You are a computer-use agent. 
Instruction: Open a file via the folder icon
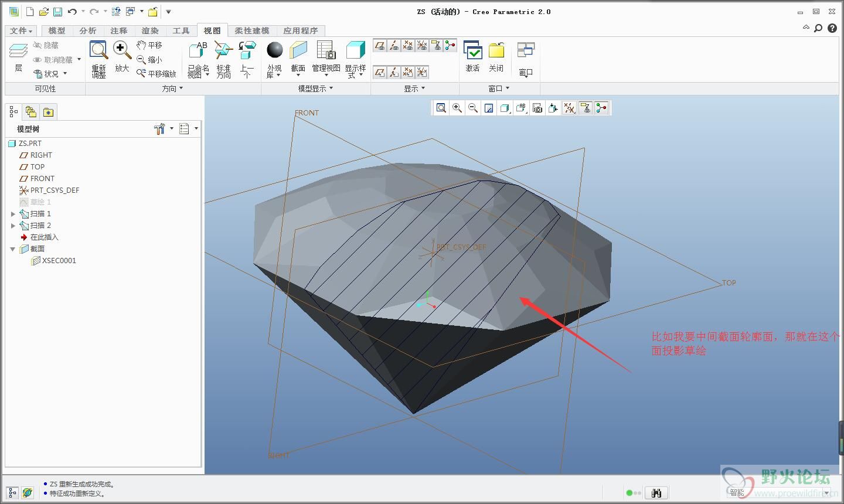tap(43, 12)
